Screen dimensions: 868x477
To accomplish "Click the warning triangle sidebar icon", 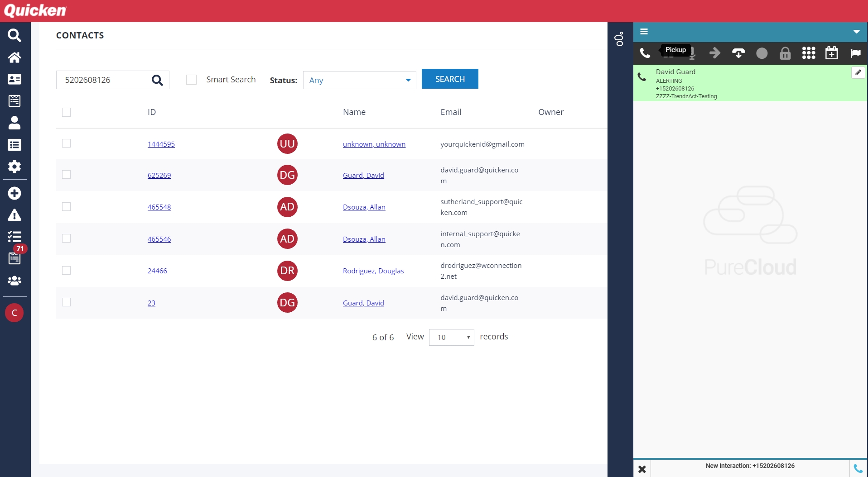I will click(x=14, y=215).
